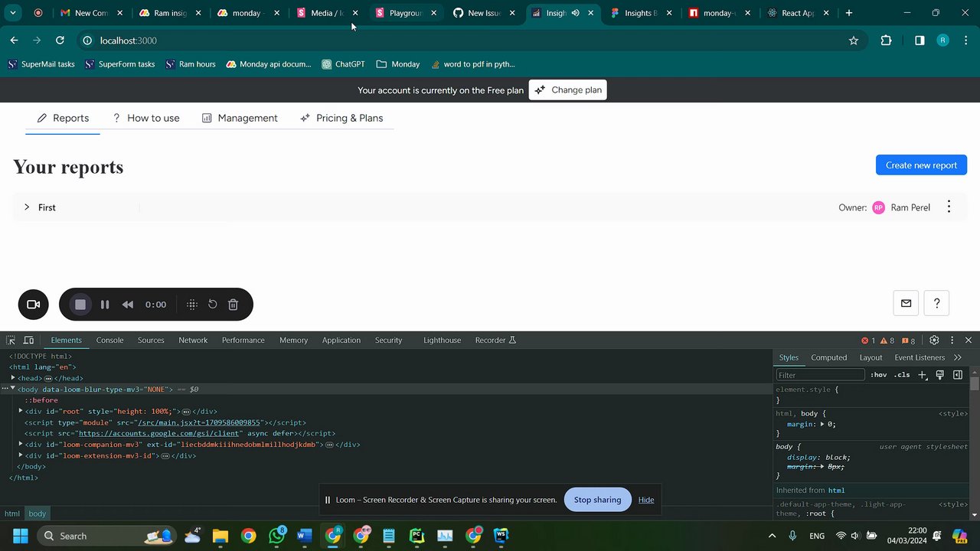This screenshot has height=551, width=980.
Task: Collapse the body element in DOM tree
Action: point(13,389)
